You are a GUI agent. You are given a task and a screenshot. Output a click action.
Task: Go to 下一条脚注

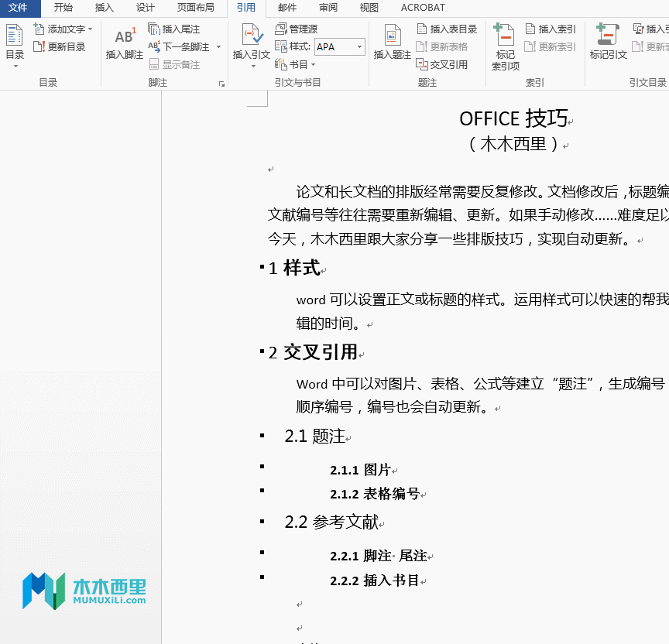[x=179, y=46]
